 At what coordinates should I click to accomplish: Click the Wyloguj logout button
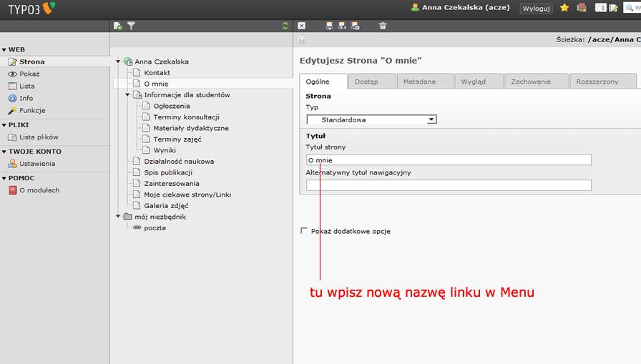[x=536, y=8]
